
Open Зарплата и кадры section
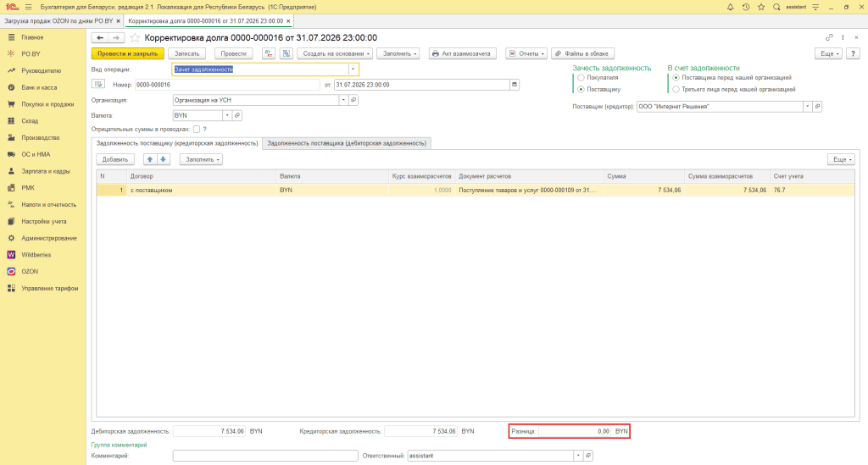coord(46,171)
